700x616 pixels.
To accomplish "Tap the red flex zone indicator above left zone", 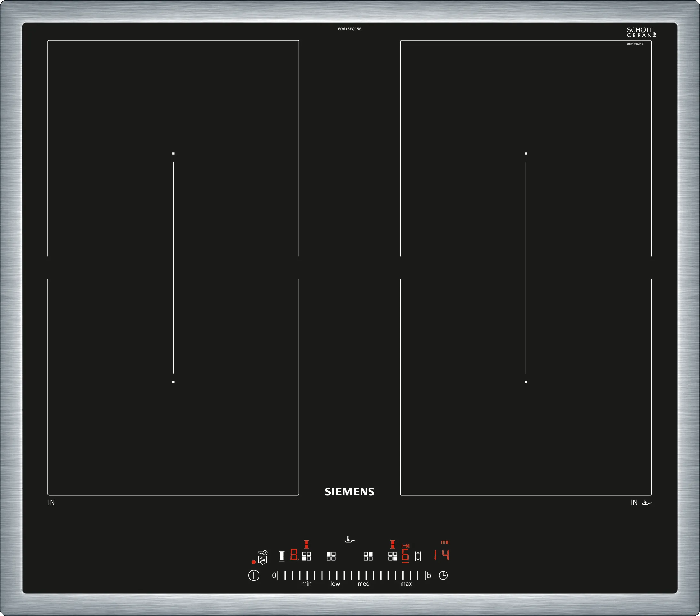I will pyautogui.click(x=306, y=544).
